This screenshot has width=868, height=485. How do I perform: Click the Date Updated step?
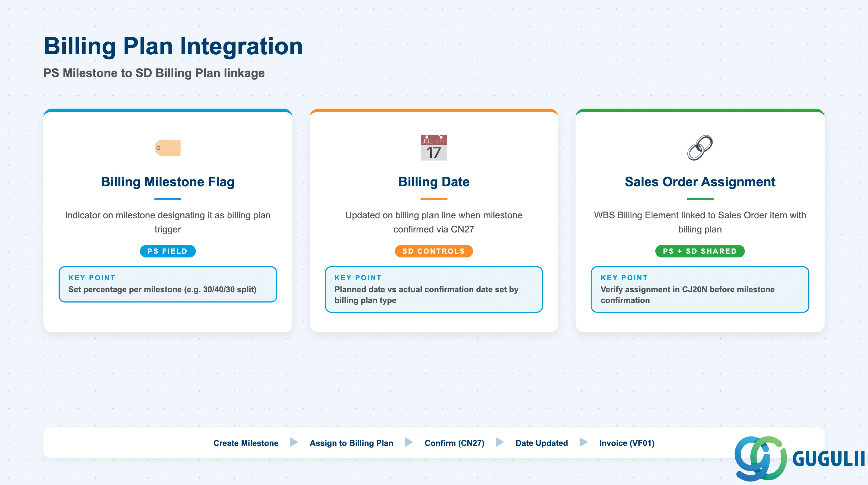[542, 443]
